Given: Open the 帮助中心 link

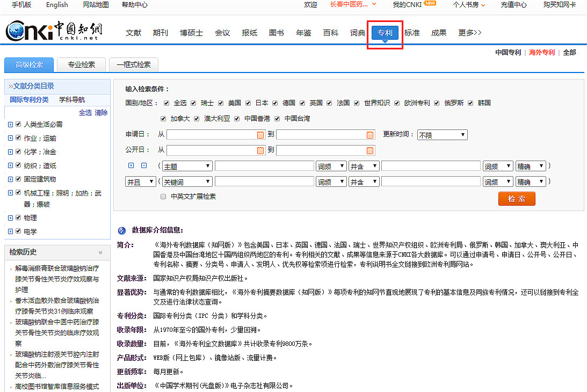Looking at the screenshot, I should click(x=134, y=5).
